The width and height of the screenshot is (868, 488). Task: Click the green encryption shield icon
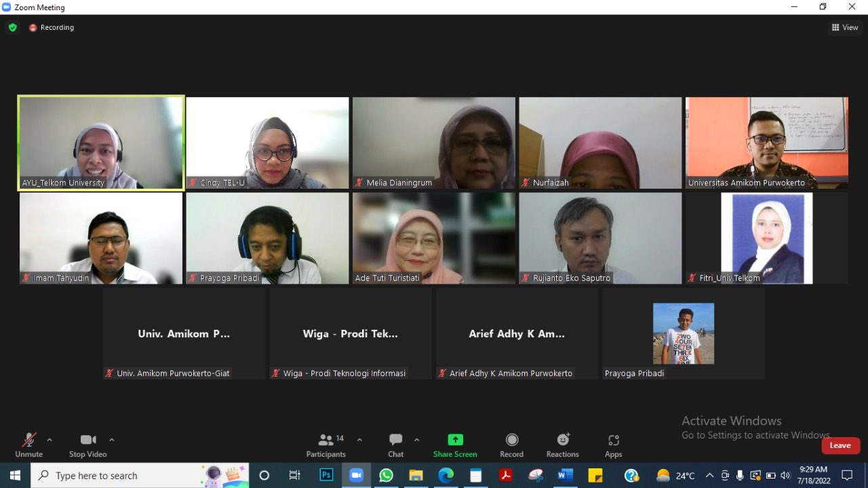click(x=12, y=28)
